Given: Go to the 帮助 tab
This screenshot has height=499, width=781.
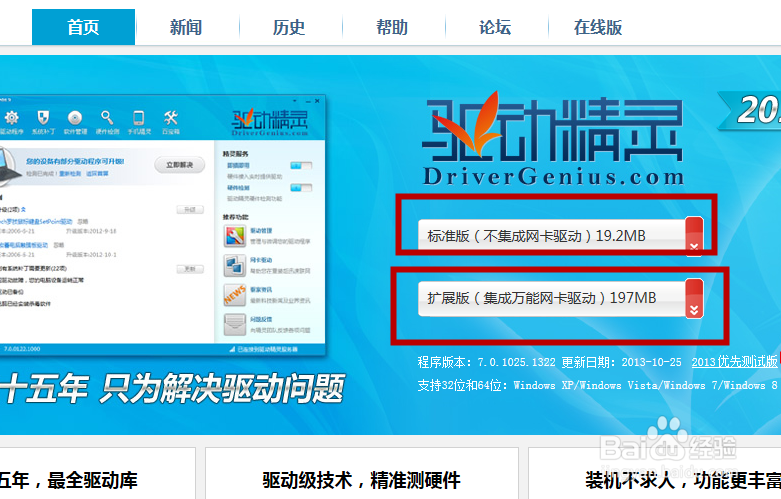Looking at the screenshot, I should pyautogui.click(x=392, y=27).
